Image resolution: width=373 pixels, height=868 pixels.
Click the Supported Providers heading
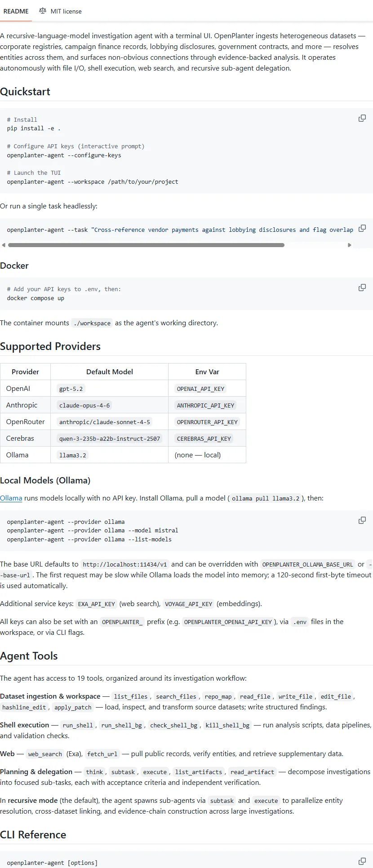50,346
